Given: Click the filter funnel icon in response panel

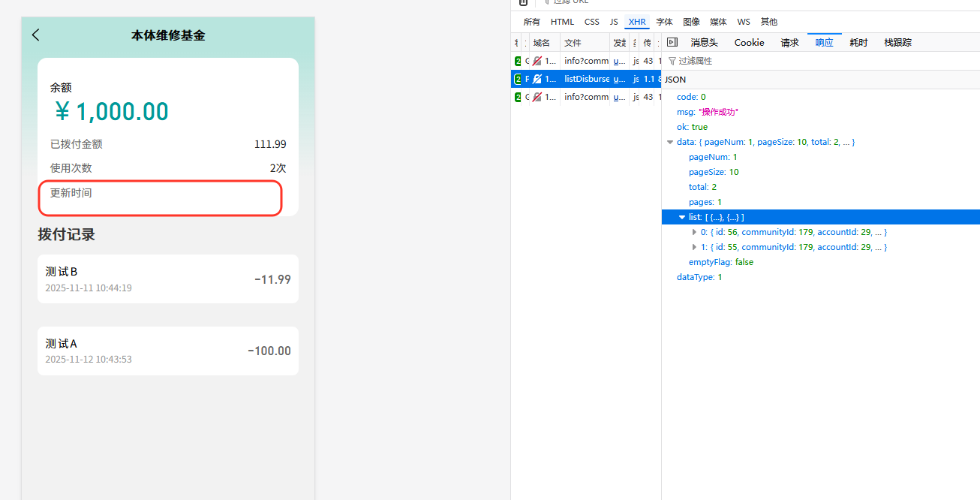Looking at the screenshot, I should 672,61.
